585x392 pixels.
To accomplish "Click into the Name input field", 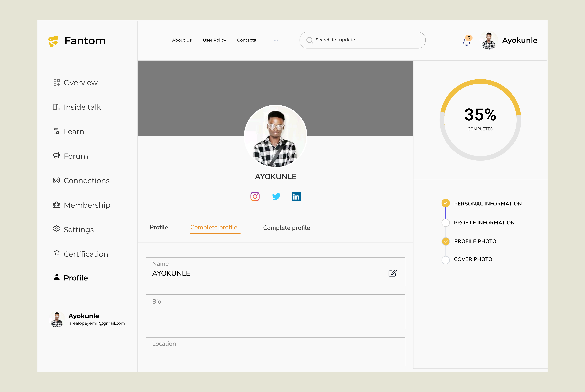I will (x=276, y=272).
